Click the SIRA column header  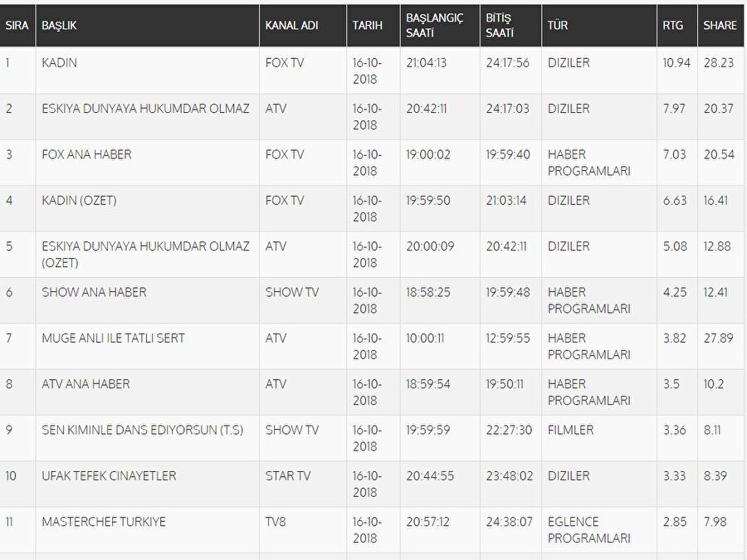17,26
